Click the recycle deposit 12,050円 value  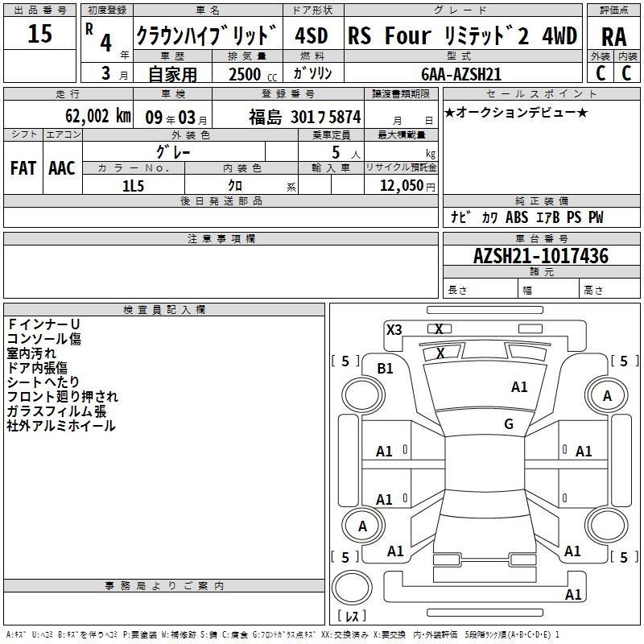tap(407, 186)
